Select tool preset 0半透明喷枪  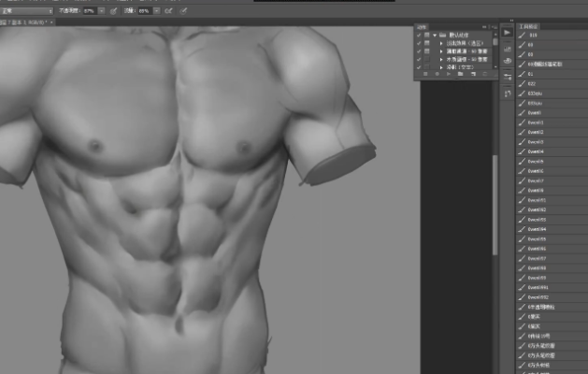(x=552, y=307)
